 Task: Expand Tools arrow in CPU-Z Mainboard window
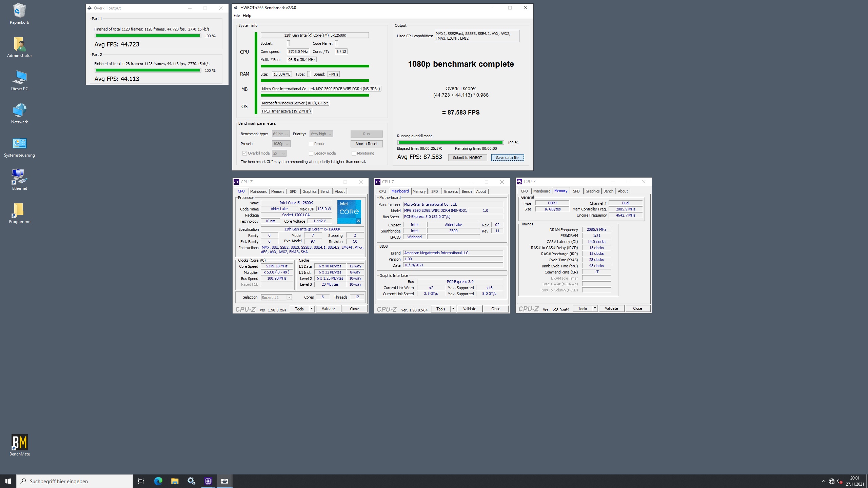coord(453,309)
